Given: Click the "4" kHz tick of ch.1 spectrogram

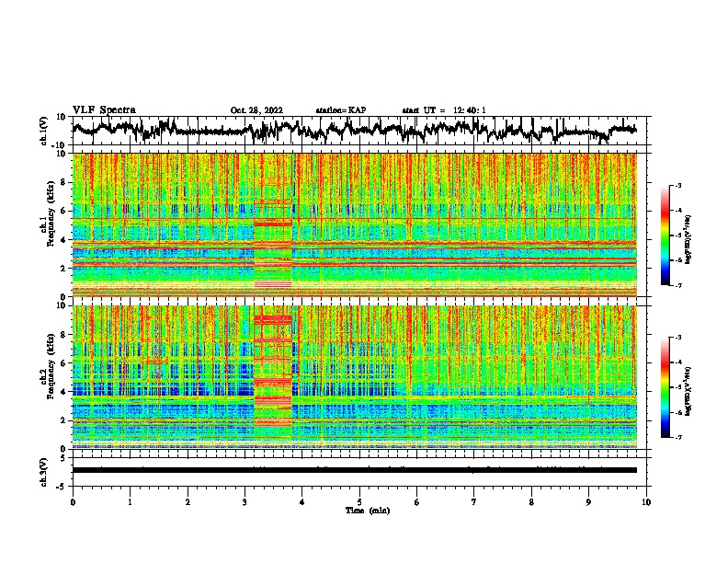Looking at the screenshot, I should click(63, 240).
